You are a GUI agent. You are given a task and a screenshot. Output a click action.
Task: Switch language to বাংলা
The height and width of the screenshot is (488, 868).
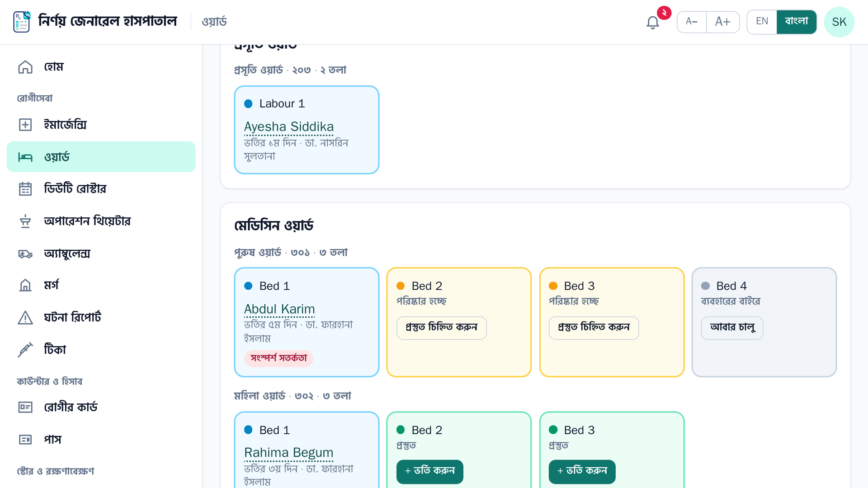797,22
